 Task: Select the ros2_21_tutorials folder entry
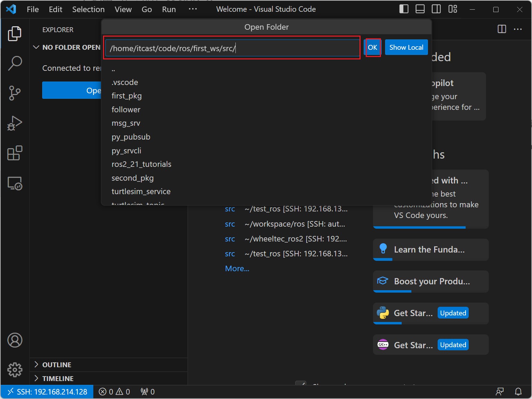point(266,164)
